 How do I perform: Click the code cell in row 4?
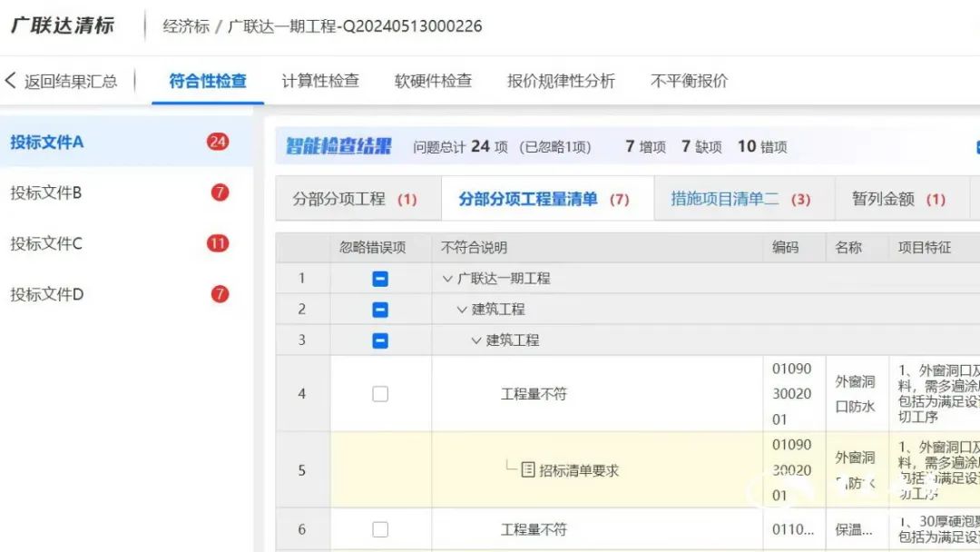792,394
